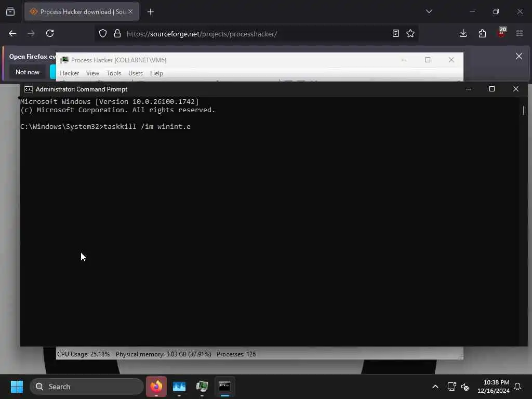Open Firefox downloads panel

pyautogui.click(x=463, y=33)
